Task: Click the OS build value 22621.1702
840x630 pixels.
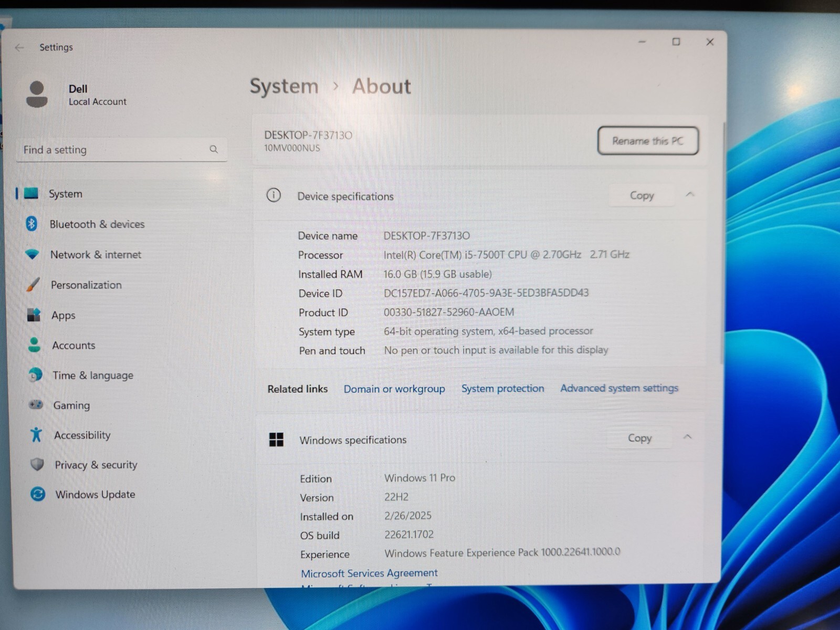Action: click(409, 534)
